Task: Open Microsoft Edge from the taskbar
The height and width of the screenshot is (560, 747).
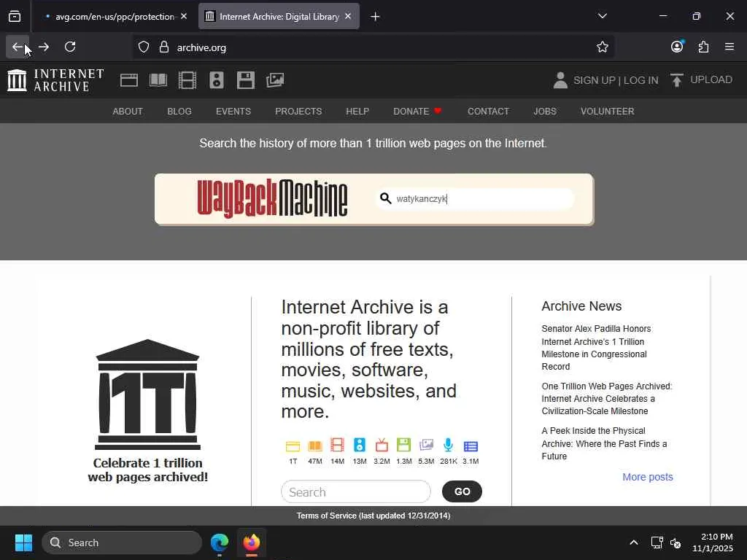Action: coord(220,542)
